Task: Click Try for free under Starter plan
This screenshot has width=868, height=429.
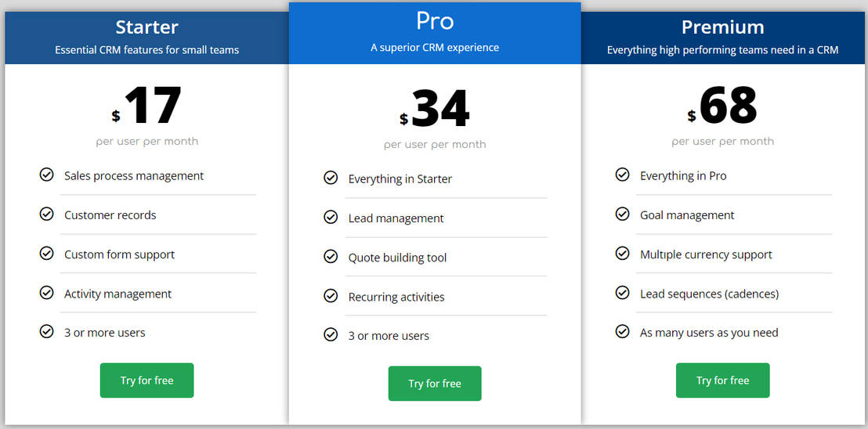Action: click(146, 380)
